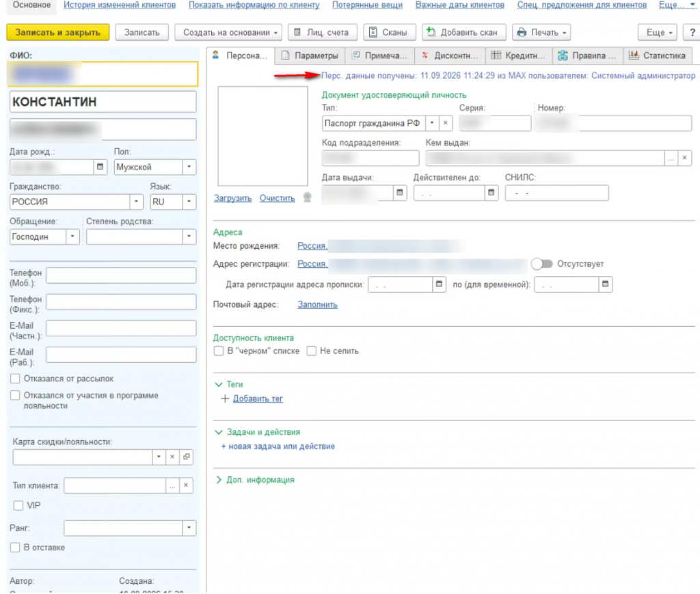Toggle the 'Отсутствует' registration address switch
Screen dimensions: 700x594
[542, 264]
